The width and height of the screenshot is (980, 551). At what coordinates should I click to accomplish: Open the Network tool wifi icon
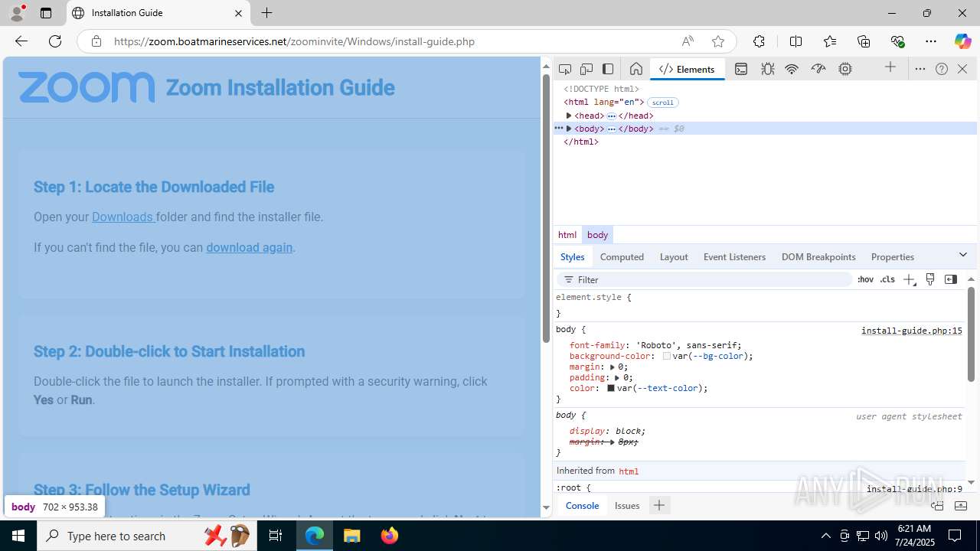point(792,69)
